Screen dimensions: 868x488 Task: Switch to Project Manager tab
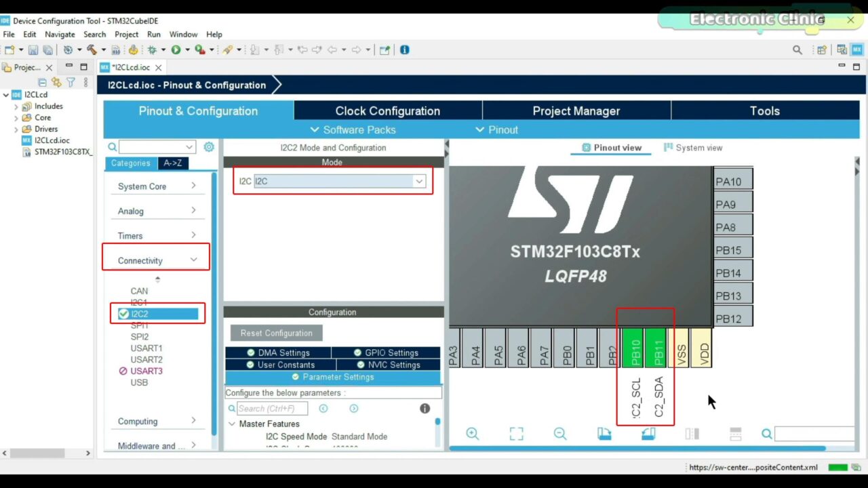576,110
